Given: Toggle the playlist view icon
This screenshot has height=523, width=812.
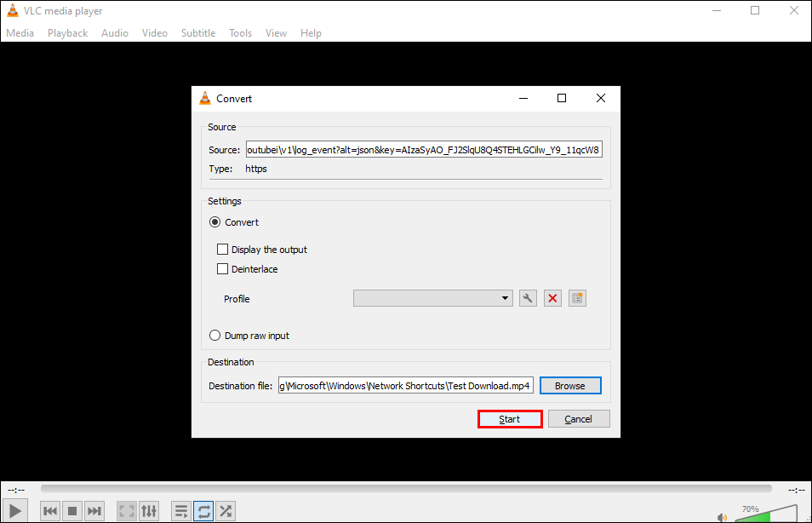Looking at the screenshot, I should point(181,511).
